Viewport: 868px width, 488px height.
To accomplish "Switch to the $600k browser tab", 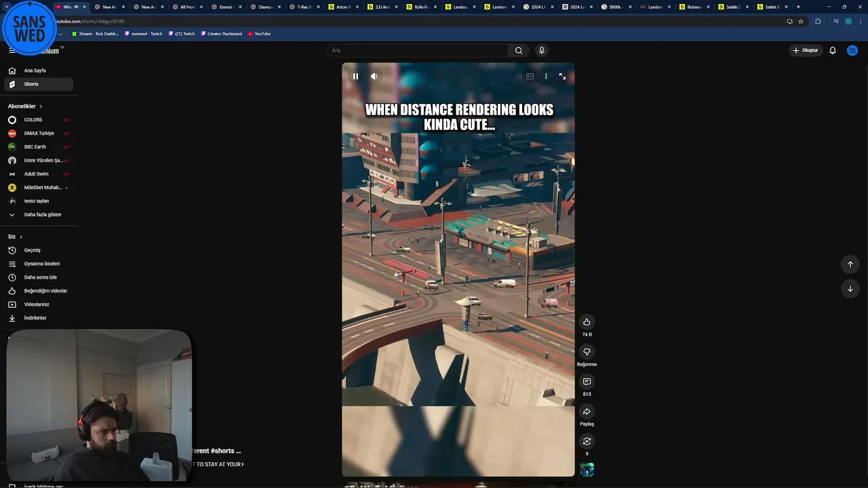I will coord(616,7).
